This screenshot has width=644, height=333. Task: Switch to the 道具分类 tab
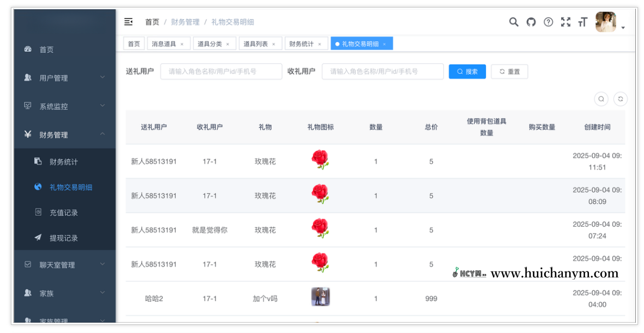(210, 43)
